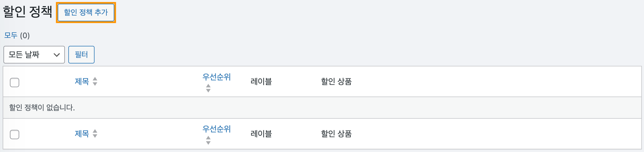Image resolution: width=644 pixels, height=152 pixels.
Task: Sort by the 제목 column in the table header
Action: click(x=82, y=81)
